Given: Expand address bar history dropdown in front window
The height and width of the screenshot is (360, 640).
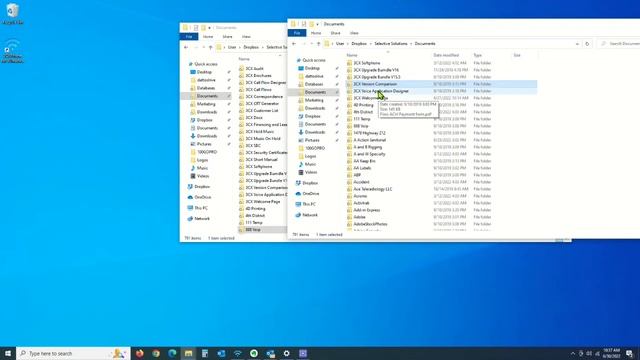Looking at the screenshot, I should [x=577, y=44].
